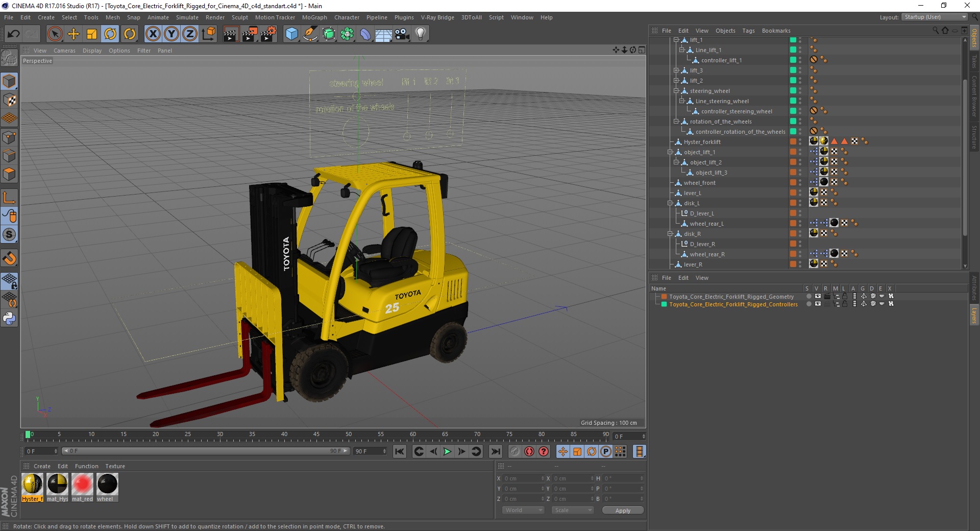Click the Apply button

pyautogui.click(x=623, y=510)
